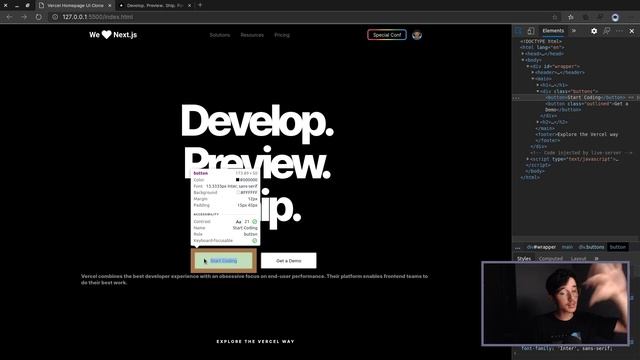The height and width of the screenshot is (360, 640).
Task: Expand the header node in DOM tree
Action: 533,73
